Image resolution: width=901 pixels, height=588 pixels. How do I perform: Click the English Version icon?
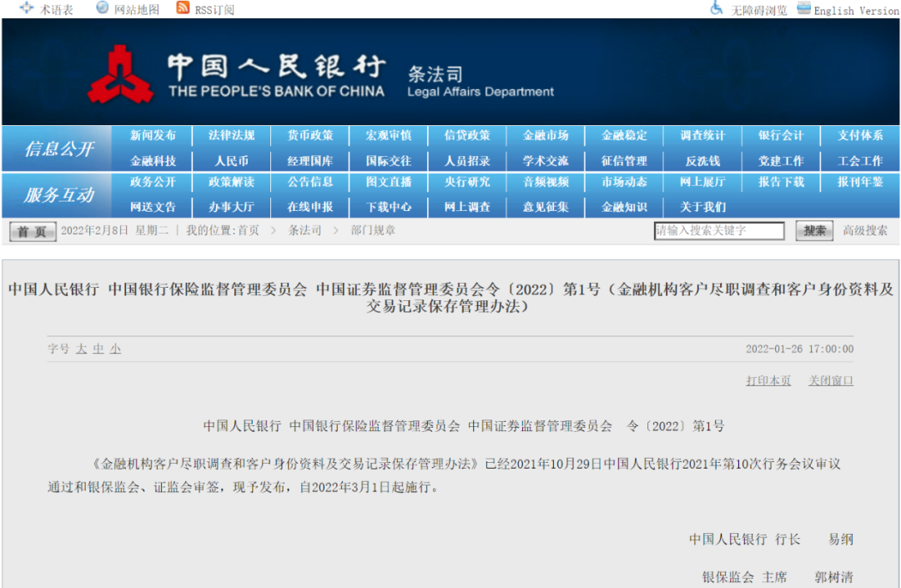click(803, 8)
